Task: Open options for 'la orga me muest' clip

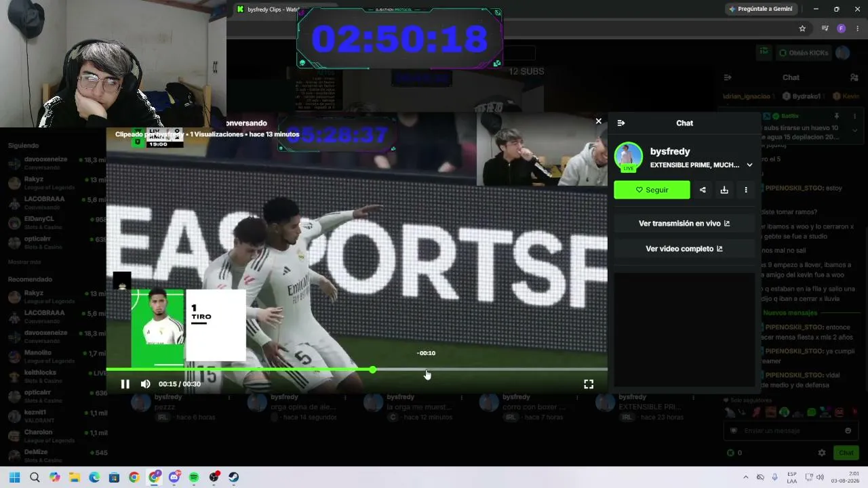Action: [461, 397]
